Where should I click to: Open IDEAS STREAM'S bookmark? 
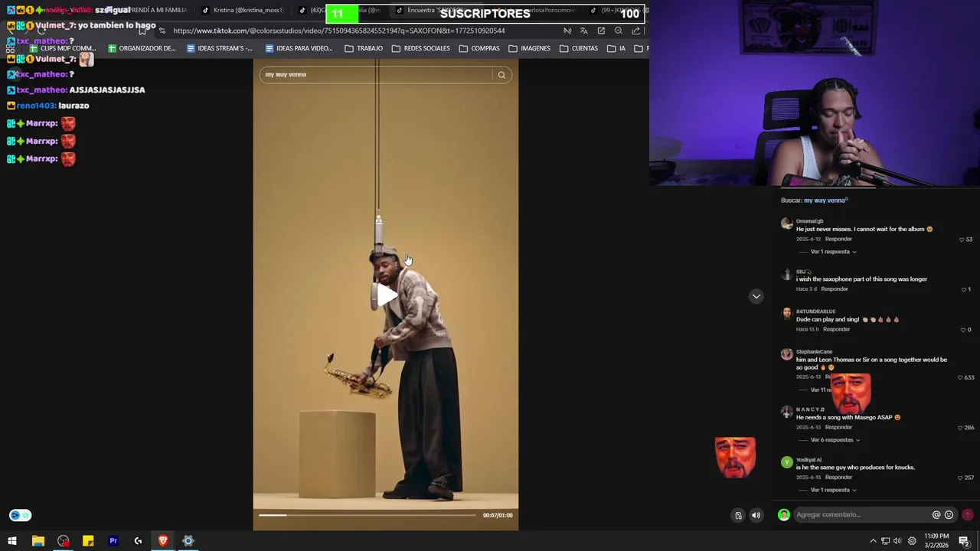[x=220, y=48]
